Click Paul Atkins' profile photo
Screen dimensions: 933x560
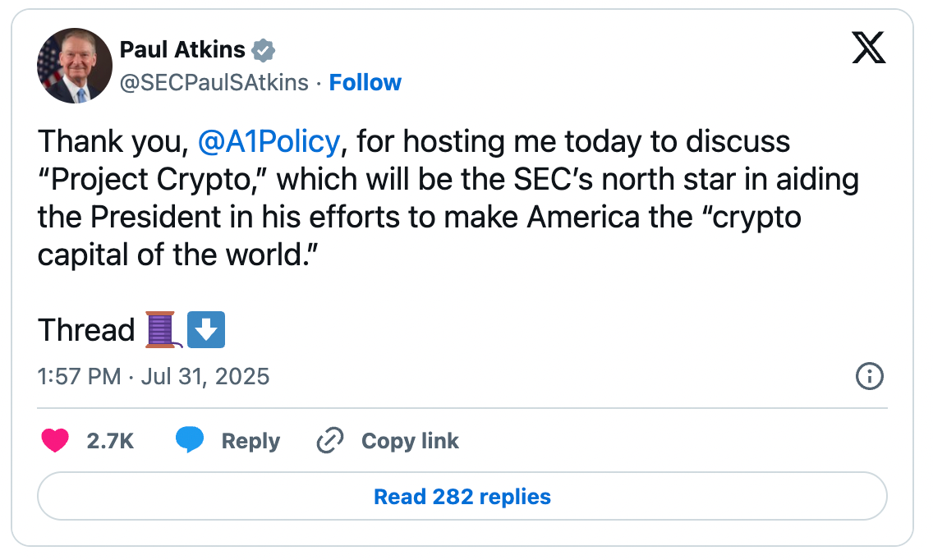tap(75, 66)
